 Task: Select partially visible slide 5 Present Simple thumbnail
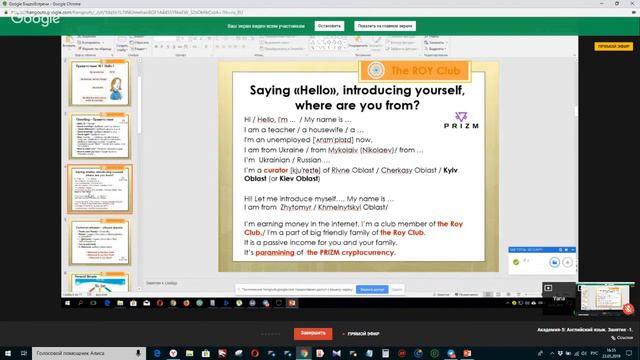point(100,282)
